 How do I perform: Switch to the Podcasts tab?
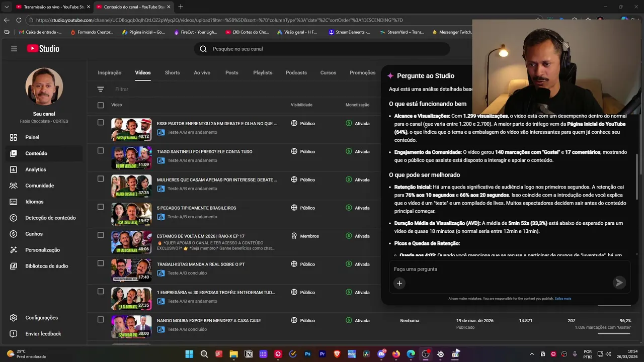(x=296, y=72)
